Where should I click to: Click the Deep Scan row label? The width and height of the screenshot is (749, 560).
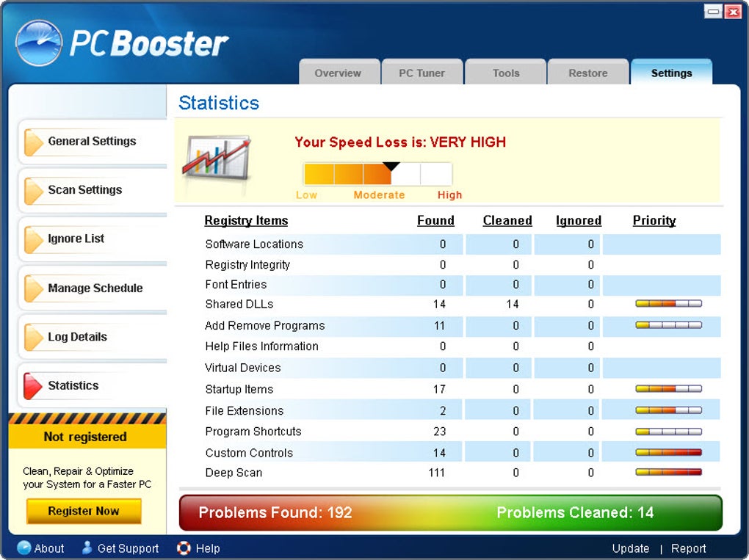234,473
